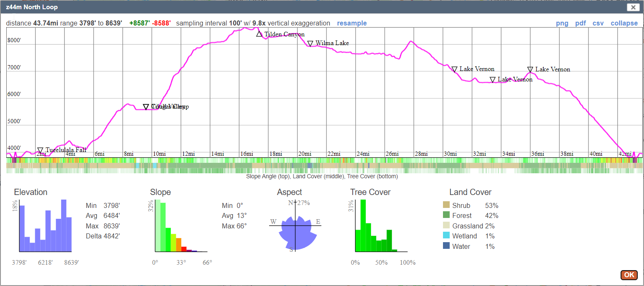Collapse the elevation profile panel
Image resolution: width=644 pixels, height=286 pixels.
(x=624, y=23)
